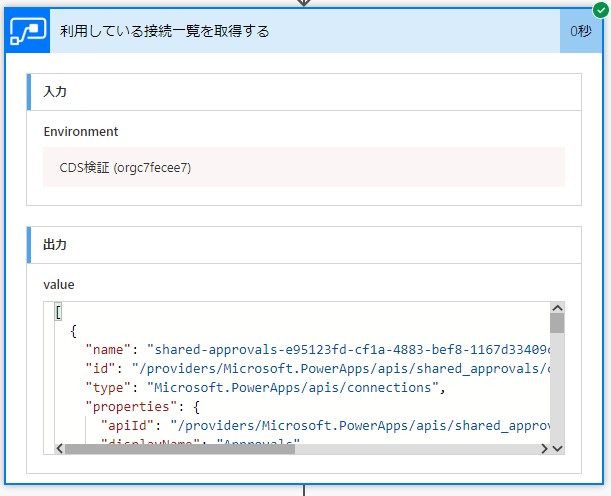Click the "apiId" key in JSON output
This screenshot has height=496, width=611.
click(x=127, y=425)
